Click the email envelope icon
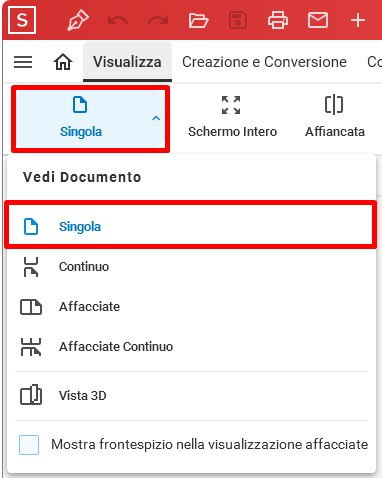The height and width of the screenshot is (478, 382). coord(318,20)
